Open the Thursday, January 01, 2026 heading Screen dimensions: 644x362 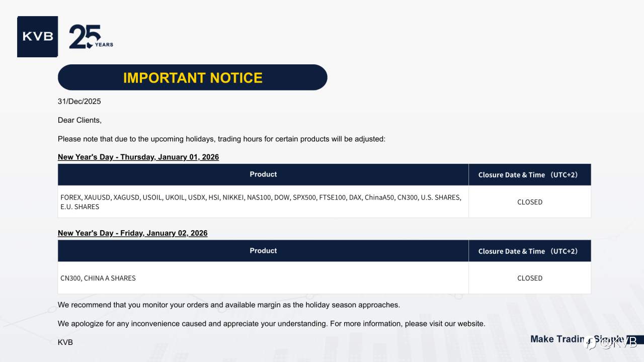pos(138,157)
